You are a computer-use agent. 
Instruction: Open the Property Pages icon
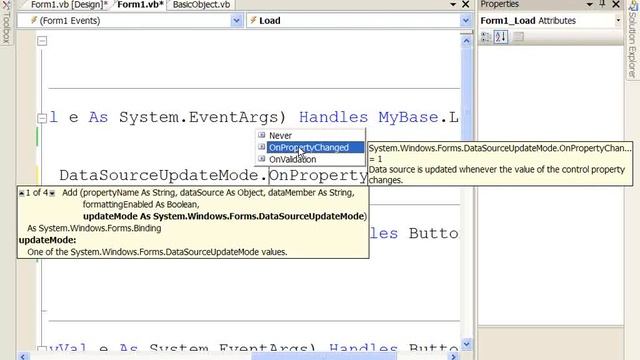coord(518,37)
